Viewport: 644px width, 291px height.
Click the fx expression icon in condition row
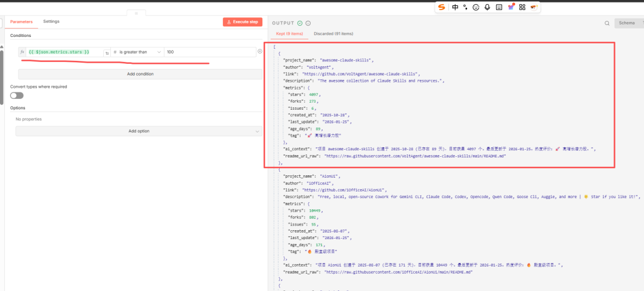[x=23, y=52]
